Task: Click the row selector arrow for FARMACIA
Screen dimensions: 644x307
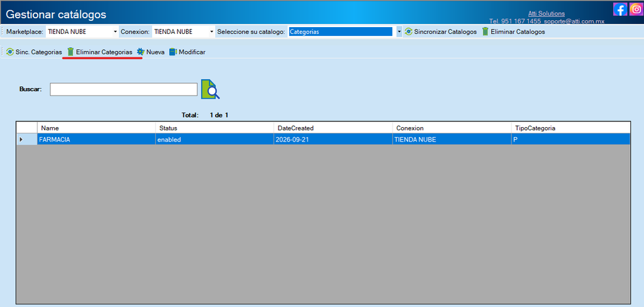Action: pyautogui.click(x=26, y=139)
